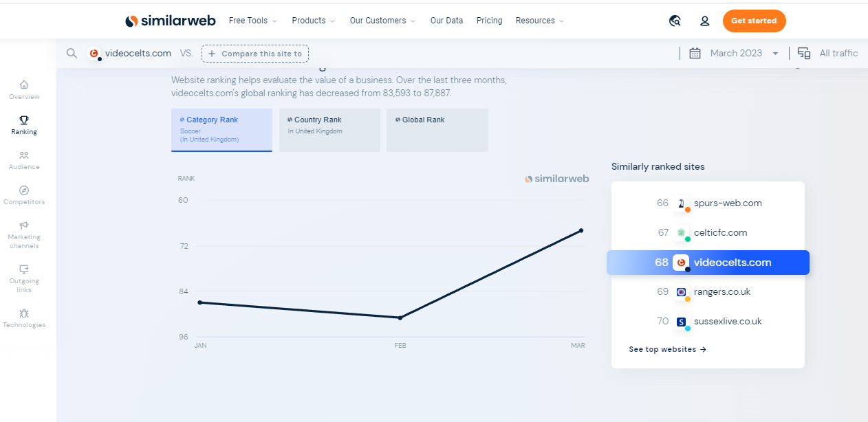
Task: Open the Overview sidebar icon
Action: [24, 85]
